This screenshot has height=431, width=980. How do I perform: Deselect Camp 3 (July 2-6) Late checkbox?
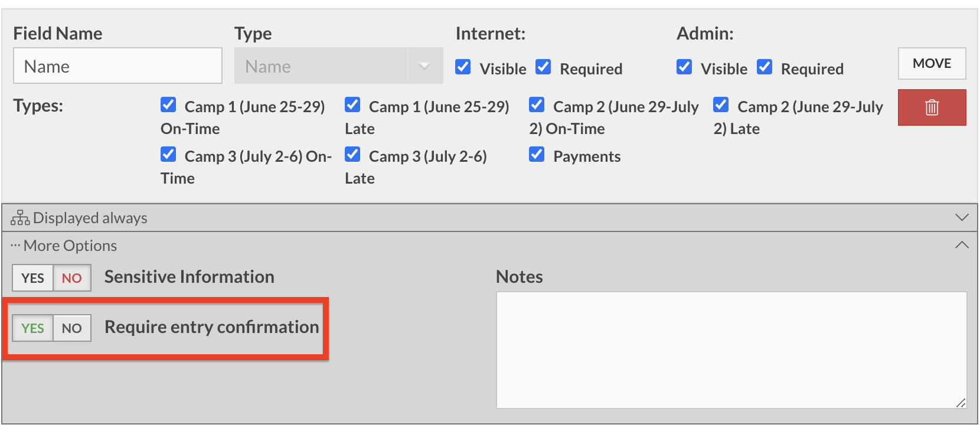[352, 155]
